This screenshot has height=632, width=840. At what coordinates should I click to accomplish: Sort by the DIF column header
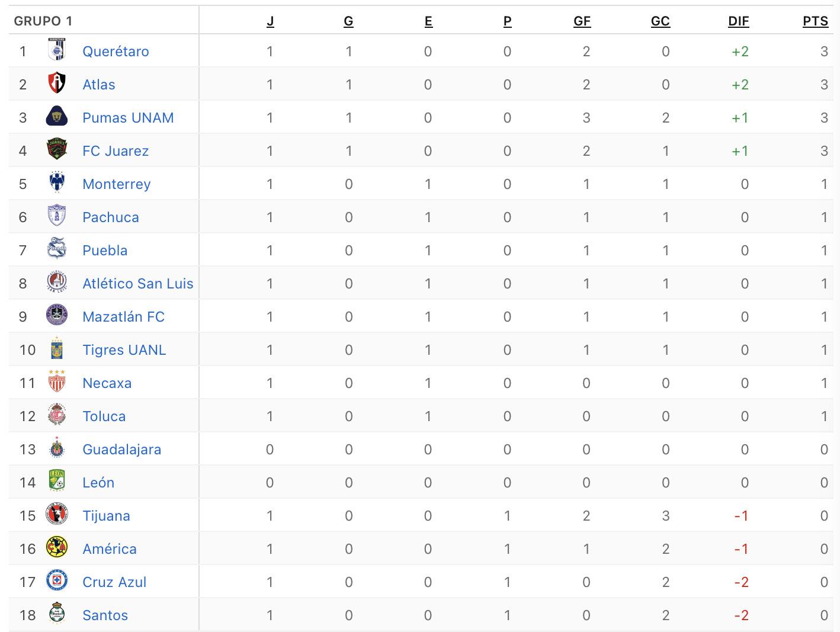[738, 21]
